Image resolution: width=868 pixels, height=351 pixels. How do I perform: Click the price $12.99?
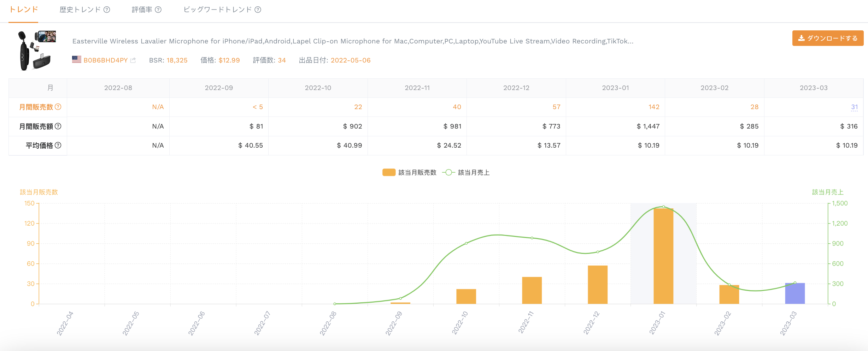click(229, 60)
